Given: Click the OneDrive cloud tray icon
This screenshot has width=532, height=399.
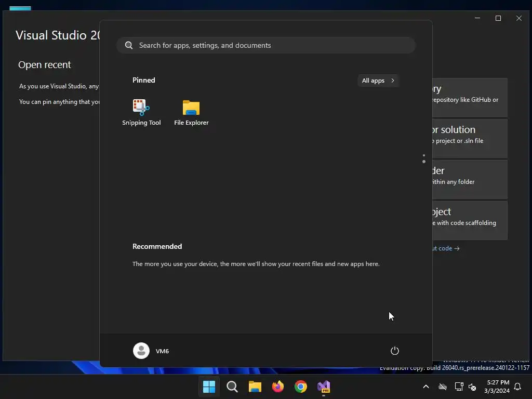Looking at the screenshot, I should [443, 387].
